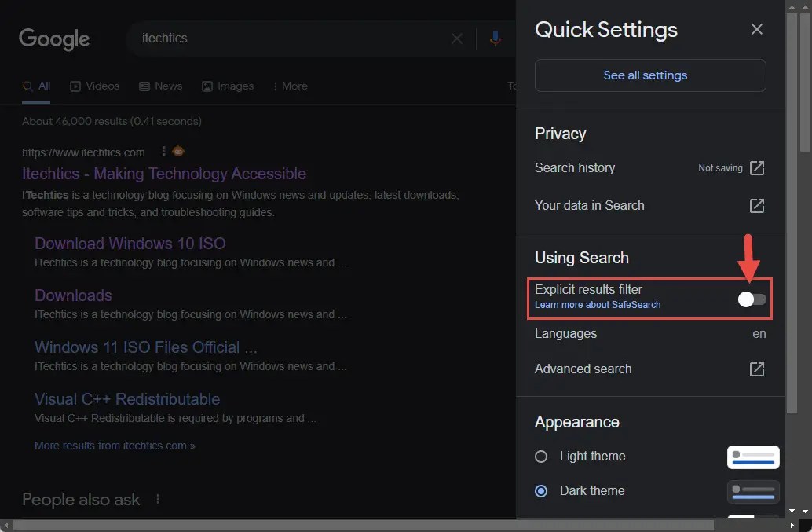
Task: Clear the search query with the X icon
Action: pyautogui.click(x=457, y=38)
